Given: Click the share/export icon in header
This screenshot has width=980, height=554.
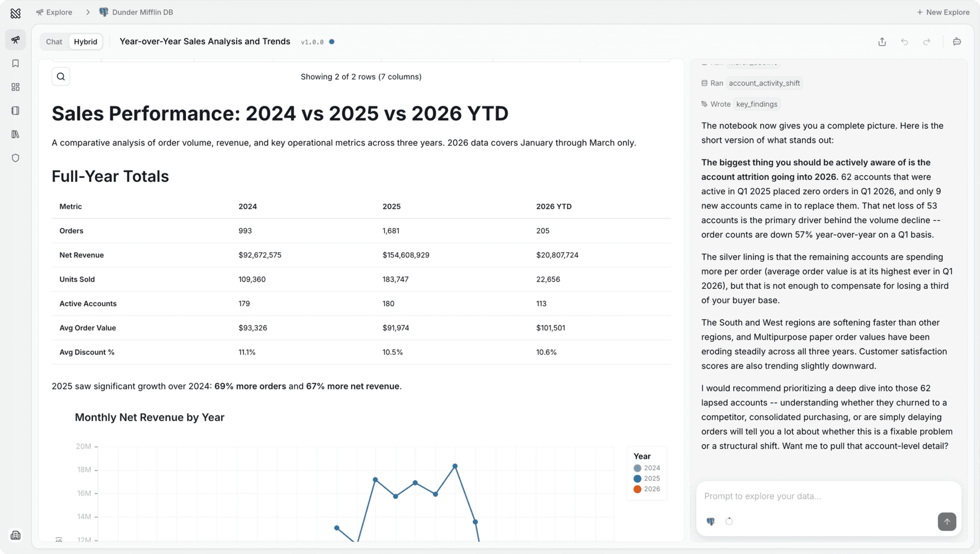Looking at the screenshot, I should click(x=882, y=42).
